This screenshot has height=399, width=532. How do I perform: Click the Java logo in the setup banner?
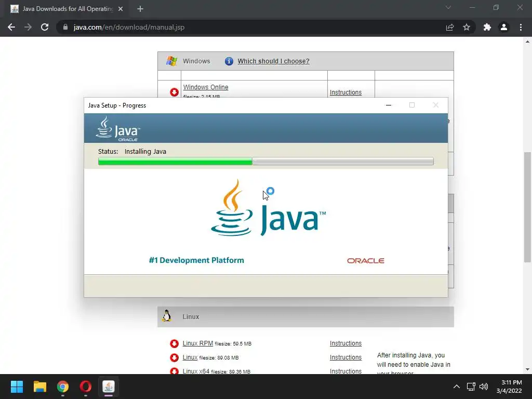point(118,129)
